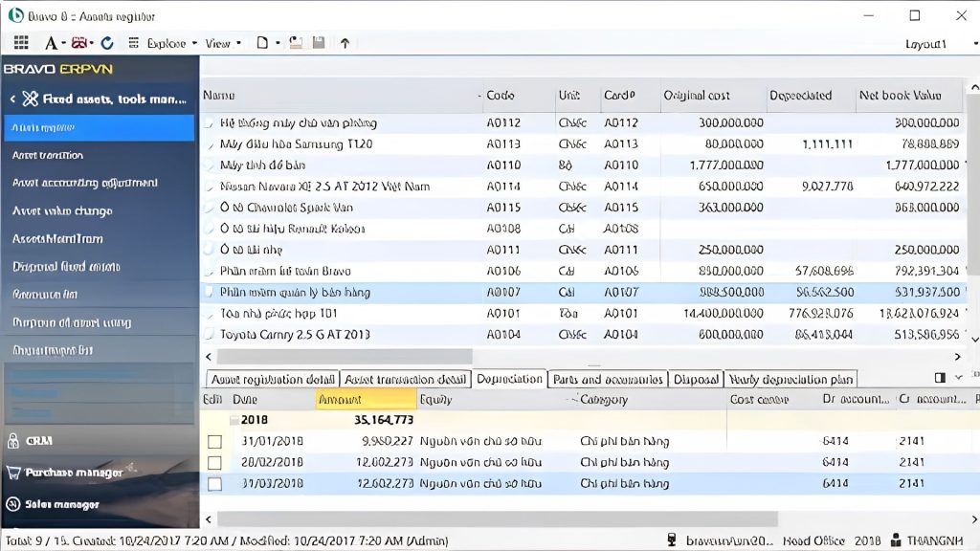Click the panel layout icon beside tabs
The width and height of the screenshot is (980, 551).
[x=940, y=377]
